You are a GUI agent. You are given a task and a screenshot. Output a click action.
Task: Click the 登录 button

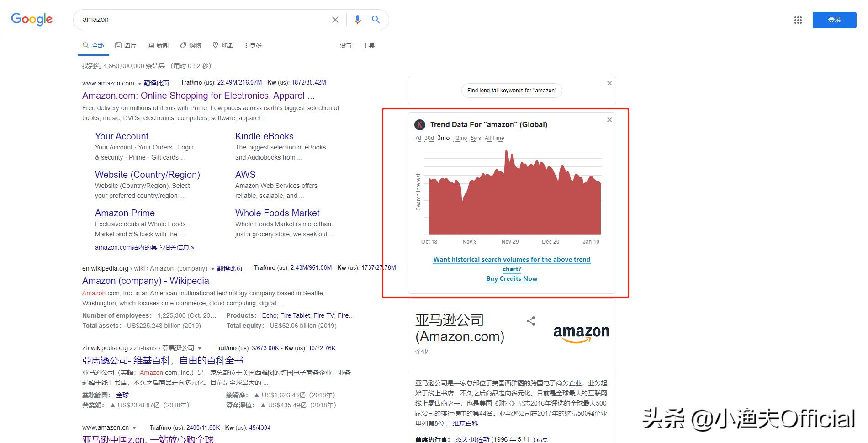coord(834,20)
